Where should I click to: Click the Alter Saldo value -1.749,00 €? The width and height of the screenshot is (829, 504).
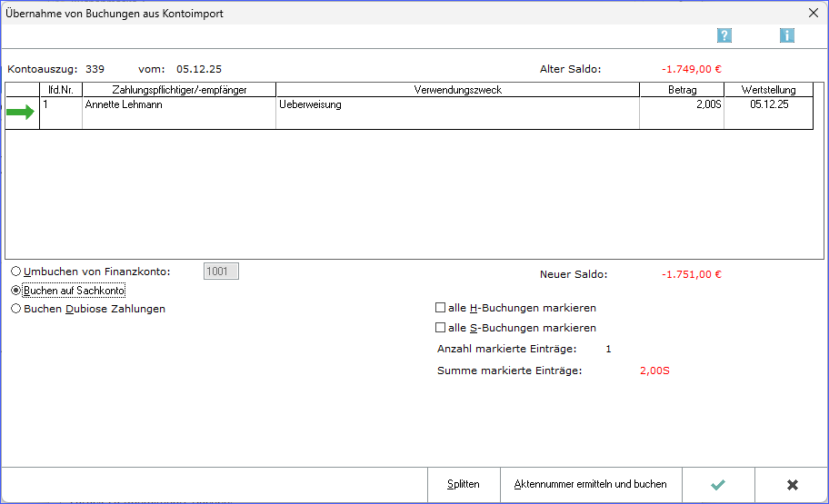click(692, 69)
